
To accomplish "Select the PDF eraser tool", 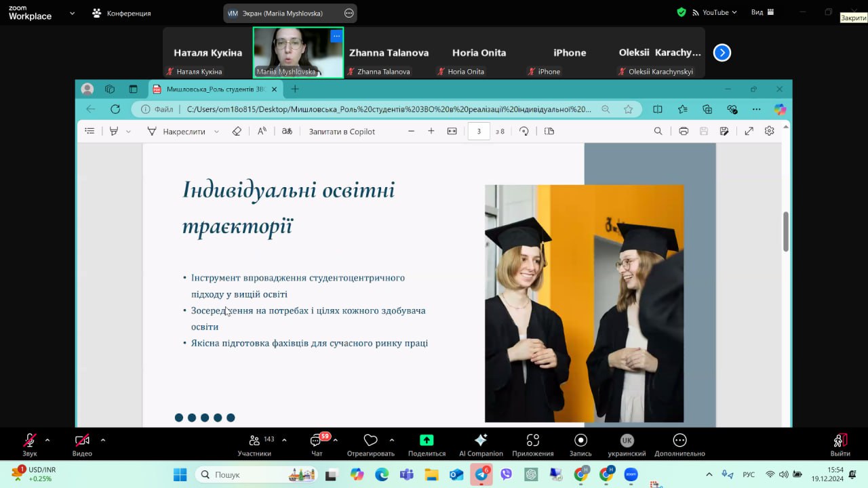I will (237, 131).
